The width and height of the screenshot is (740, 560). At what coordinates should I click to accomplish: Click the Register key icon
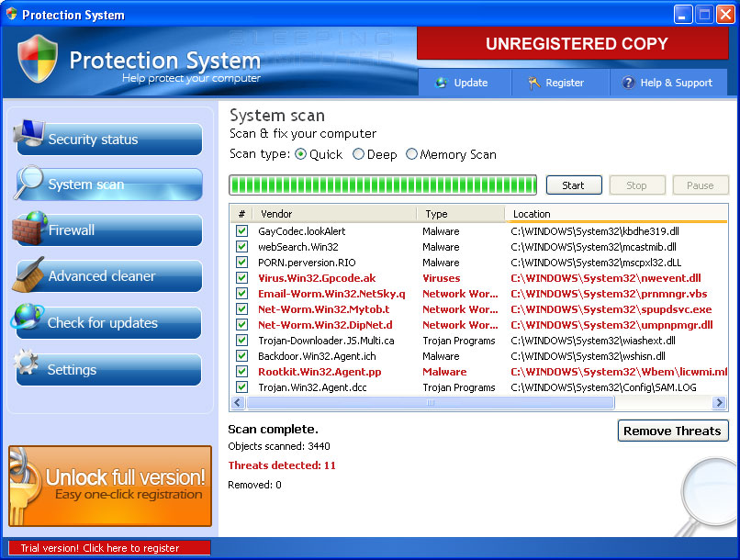(x=534, y=82)
